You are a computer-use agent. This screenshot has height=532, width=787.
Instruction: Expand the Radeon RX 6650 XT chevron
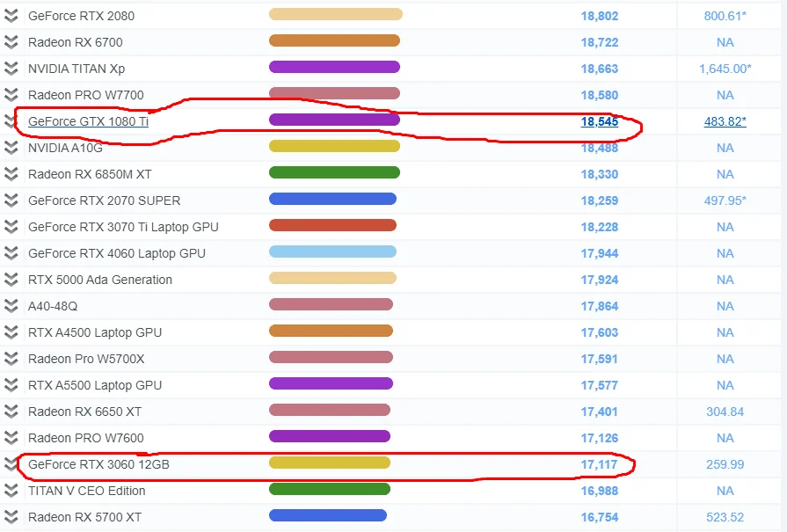tap(11, 412)
